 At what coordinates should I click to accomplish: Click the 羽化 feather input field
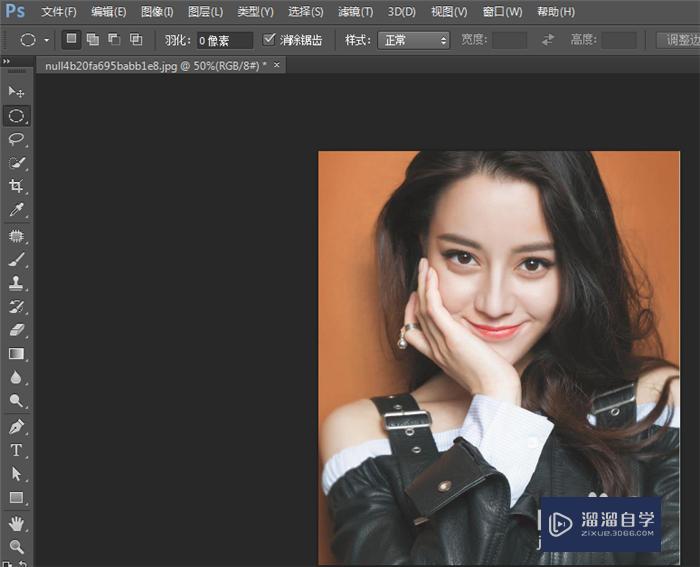point(225,41)
